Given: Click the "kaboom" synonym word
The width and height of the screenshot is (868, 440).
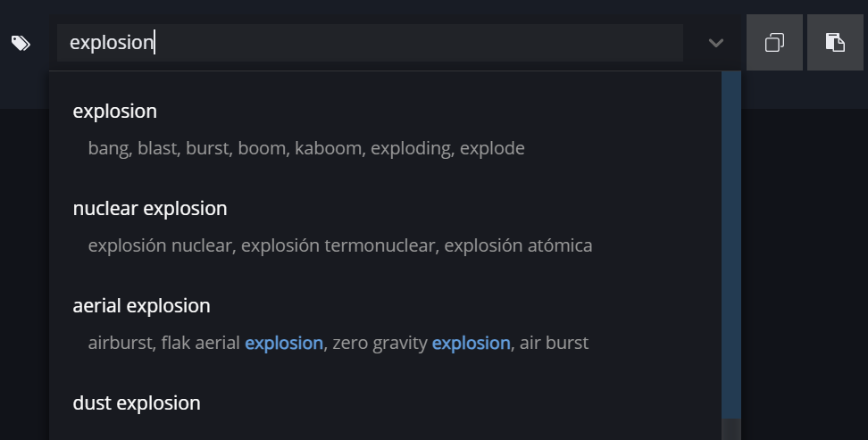Looking at the screenshot, I should click(x=327, y=148).
